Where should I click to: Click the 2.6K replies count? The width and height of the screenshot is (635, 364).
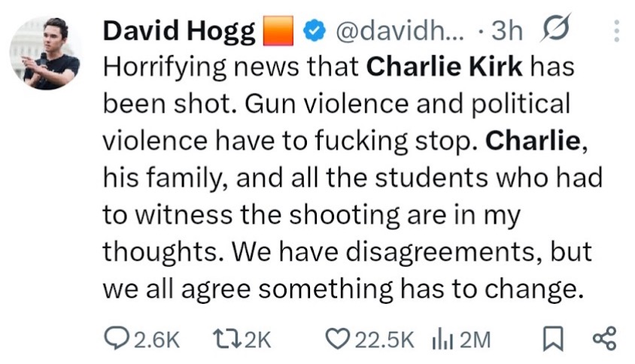click(156, 339)
